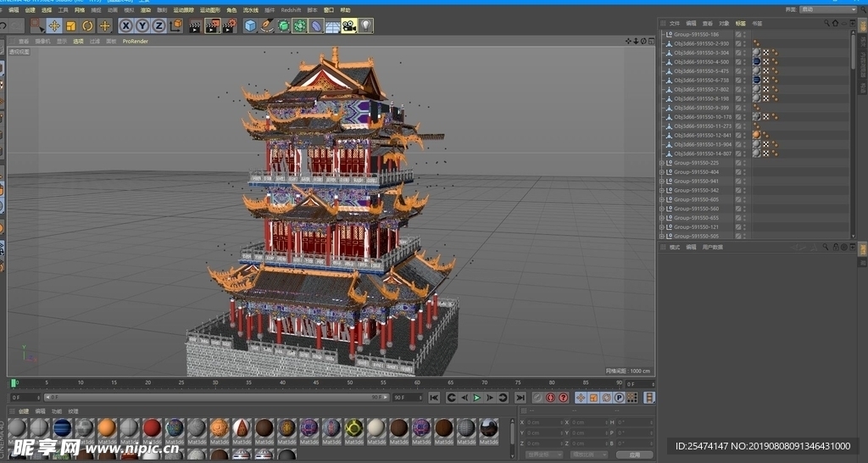Select the solid red material swatch

pos(152,427)
